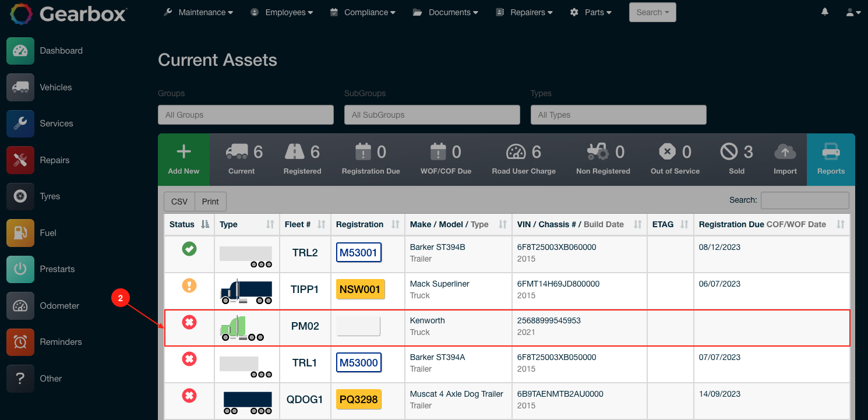
Task: Click the CSV export button
Action: pyautogui.click(x=179, y=202)
